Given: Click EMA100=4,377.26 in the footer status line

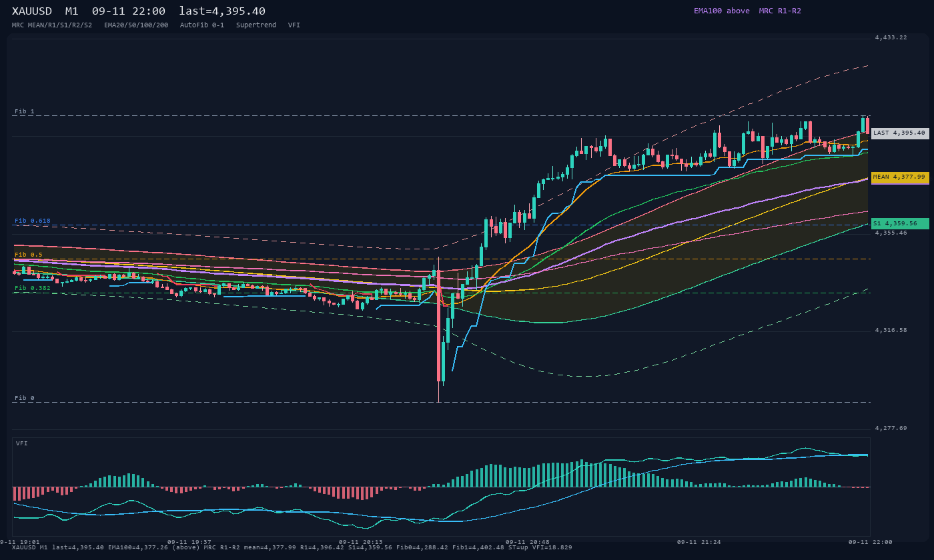Looking at the screenshot, I should (x=138, y=547).
